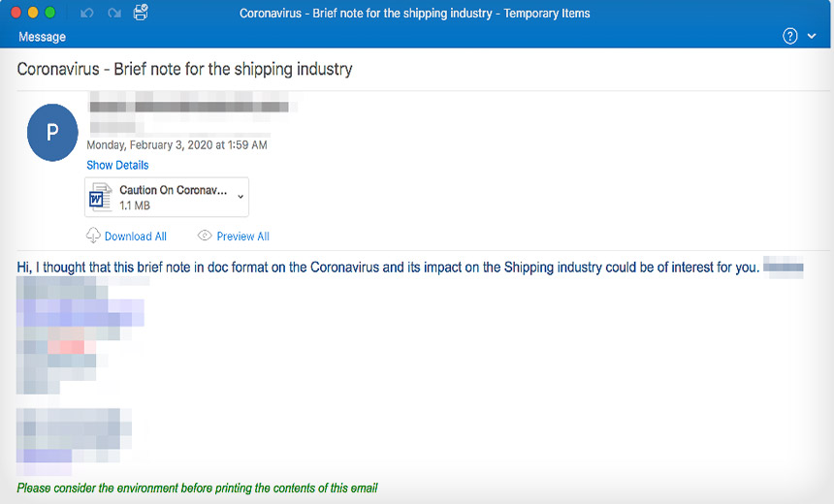Viewport: 834px width, 504px height.
Task: Click the print icon in the title bar
Action: [x=141, y=13]
